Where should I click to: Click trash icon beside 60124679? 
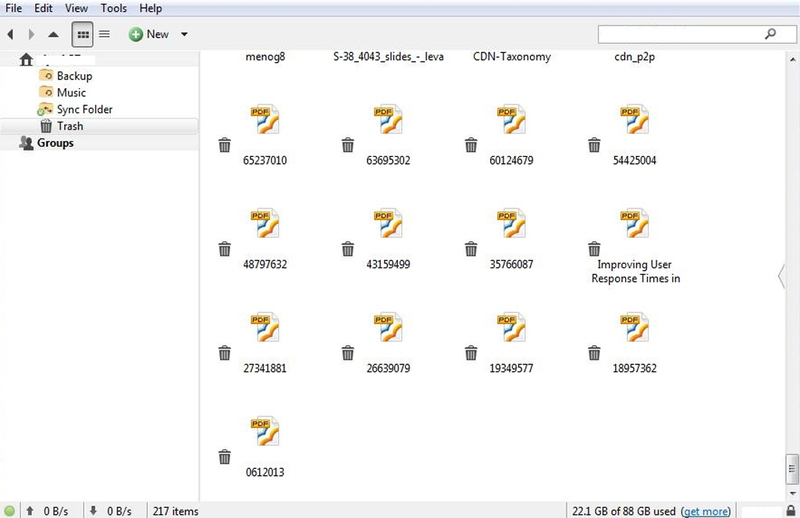click(x=471, y=145)
